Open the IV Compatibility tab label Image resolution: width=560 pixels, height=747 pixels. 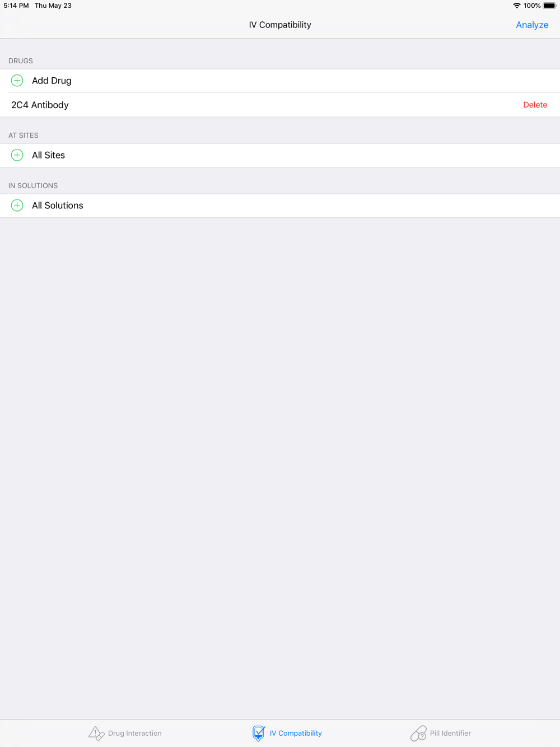[296, 733]
